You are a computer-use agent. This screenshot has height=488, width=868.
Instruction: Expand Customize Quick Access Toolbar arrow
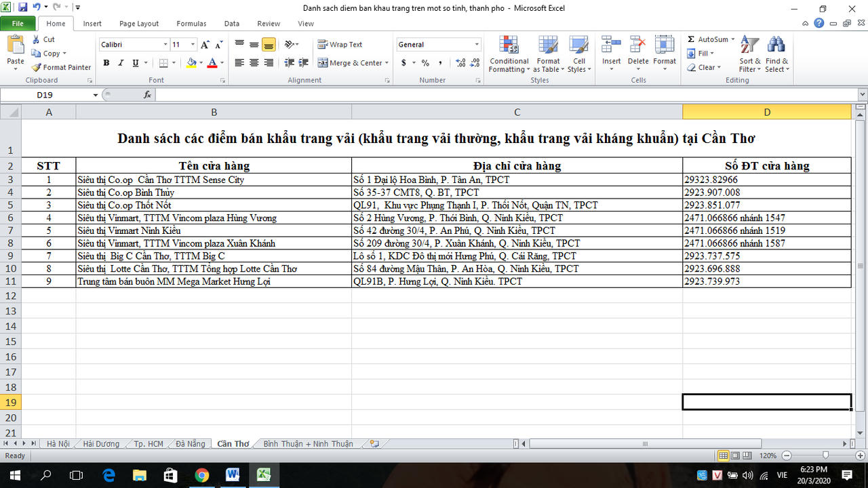click(x=78, y=7)
